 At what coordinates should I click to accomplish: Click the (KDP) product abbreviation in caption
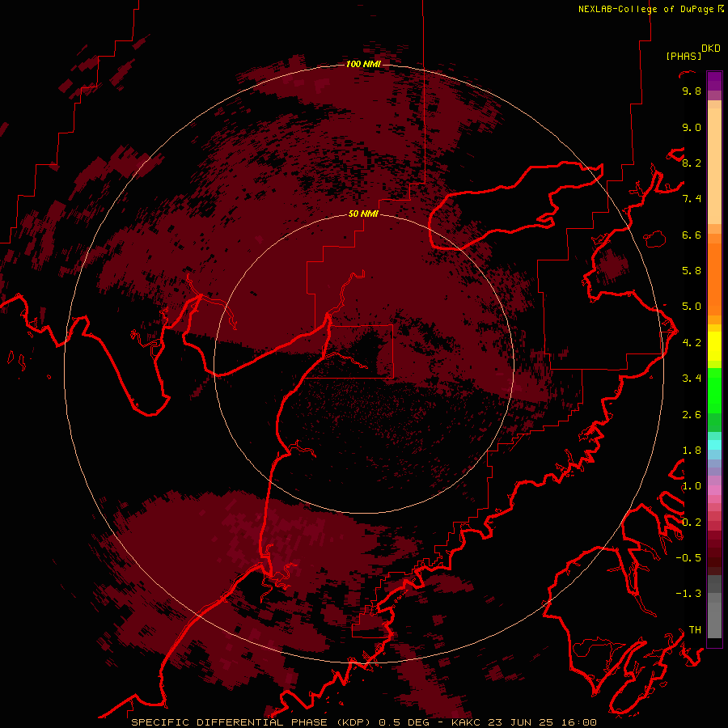354,722
